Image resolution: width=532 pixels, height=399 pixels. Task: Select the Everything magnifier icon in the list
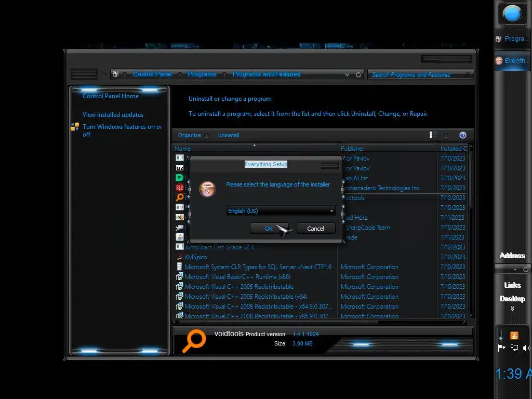[179, 197]
